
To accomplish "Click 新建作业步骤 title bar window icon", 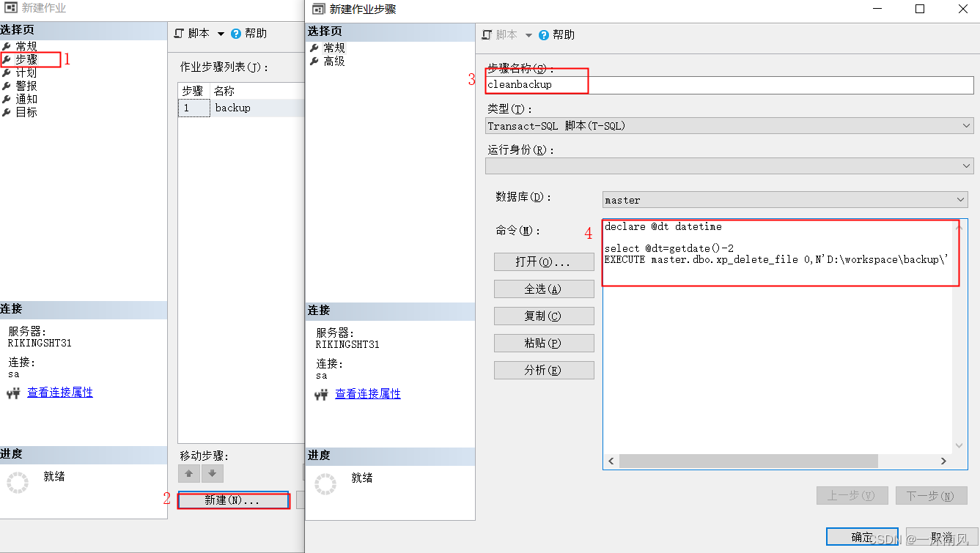I will click(318, 10).
